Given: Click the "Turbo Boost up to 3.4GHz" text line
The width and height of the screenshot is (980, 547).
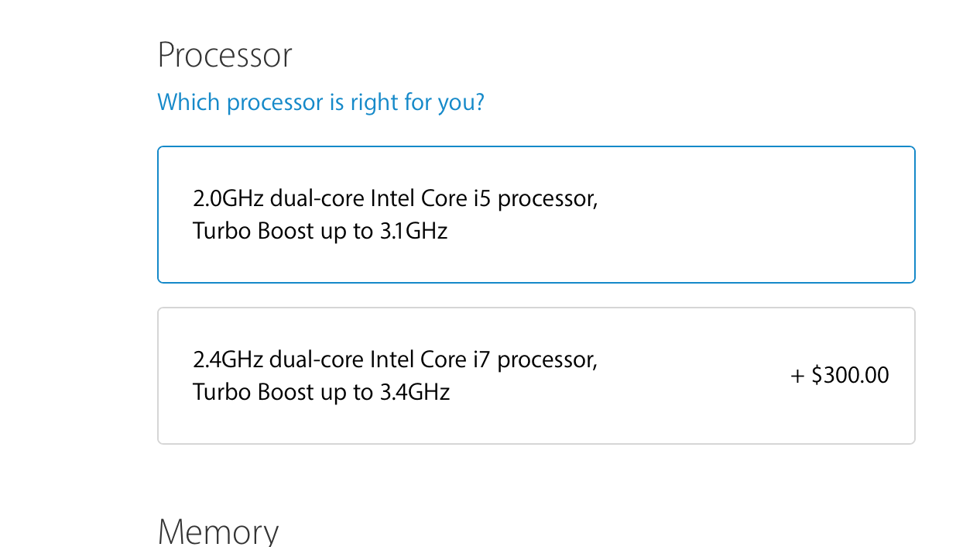Looking at the screenshot, I should click(x=321, y=392).
